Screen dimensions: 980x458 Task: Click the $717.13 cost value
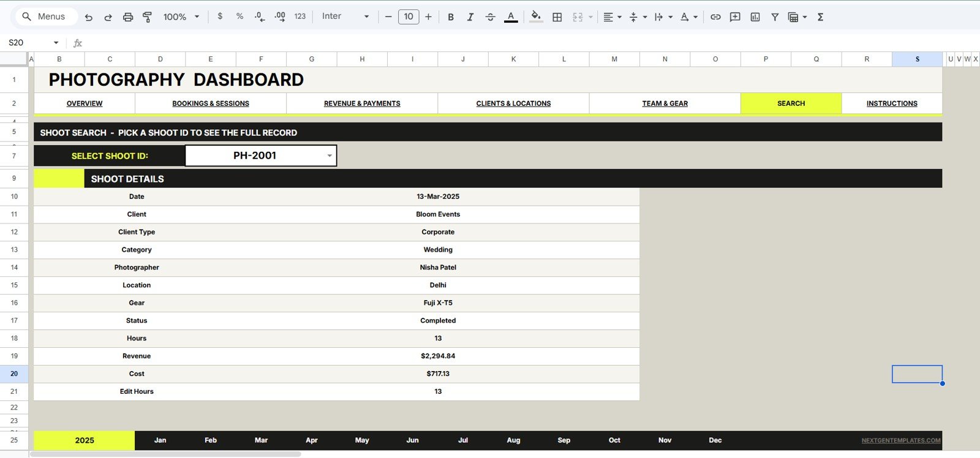[438, 374]
